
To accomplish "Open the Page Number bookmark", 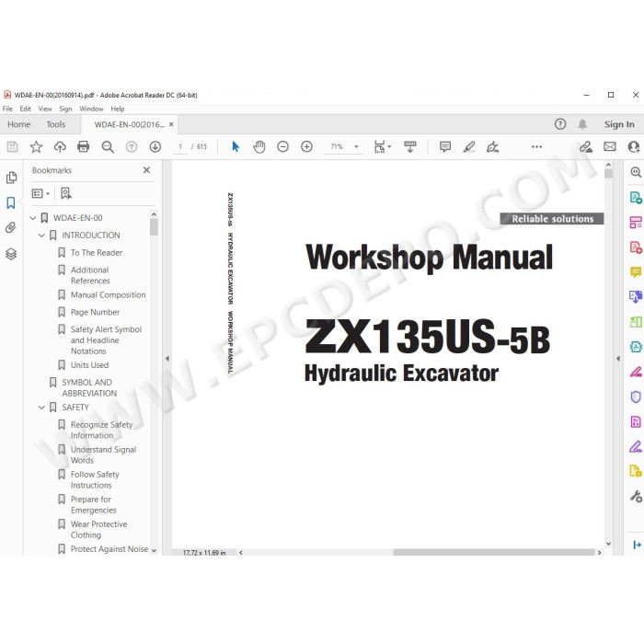I will (x=96, y=312).
